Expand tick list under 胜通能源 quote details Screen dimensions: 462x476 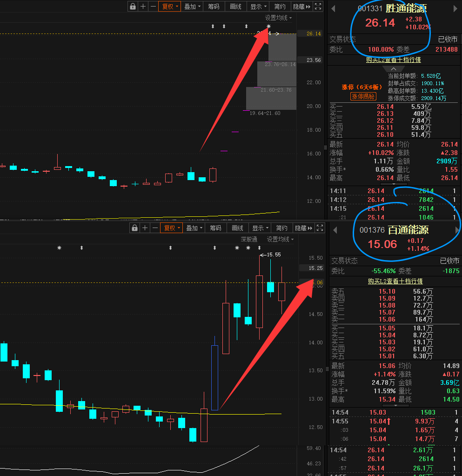pyautogui.click(x=394, y=184)
